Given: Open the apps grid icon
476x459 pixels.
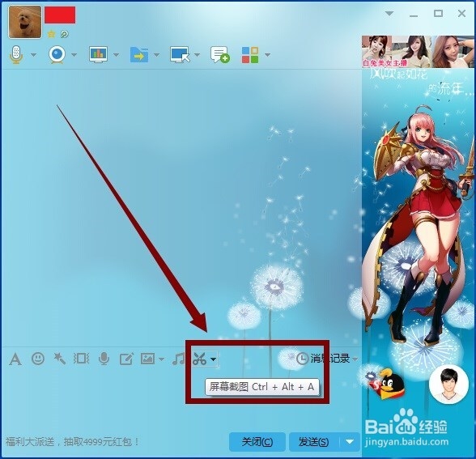Looking at the screenshot, I should pos(250,55).
